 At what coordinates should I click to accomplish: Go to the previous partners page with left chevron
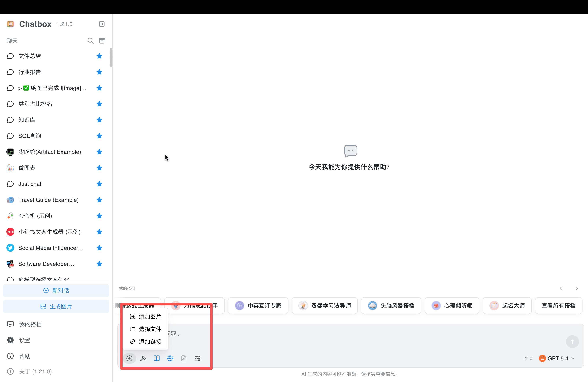tap(561, 288)
